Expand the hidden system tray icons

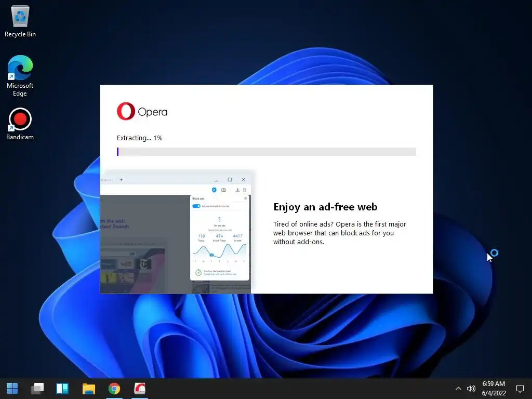click(x=458, y=389)
